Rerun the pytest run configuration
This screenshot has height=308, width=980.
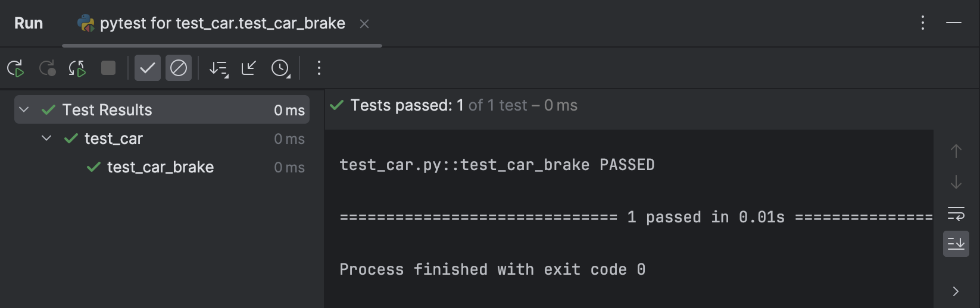pos(15,68)
